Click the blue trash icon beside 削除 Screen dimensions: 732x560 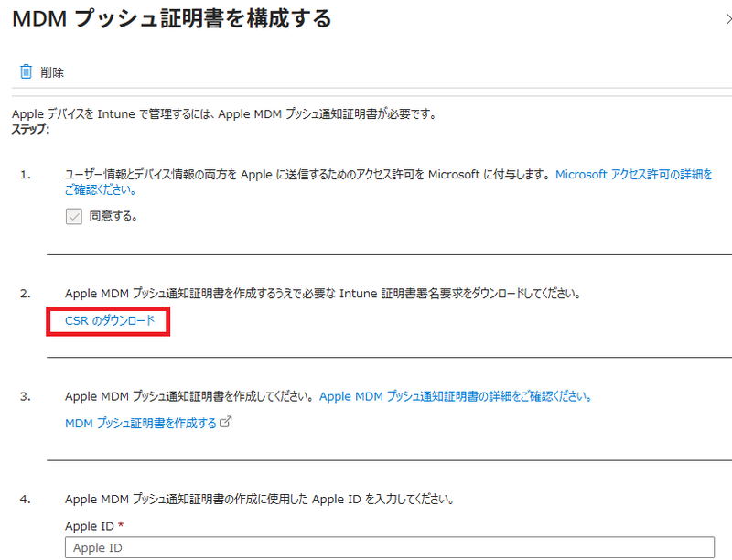pyautogui.click(x=27, y=70)
